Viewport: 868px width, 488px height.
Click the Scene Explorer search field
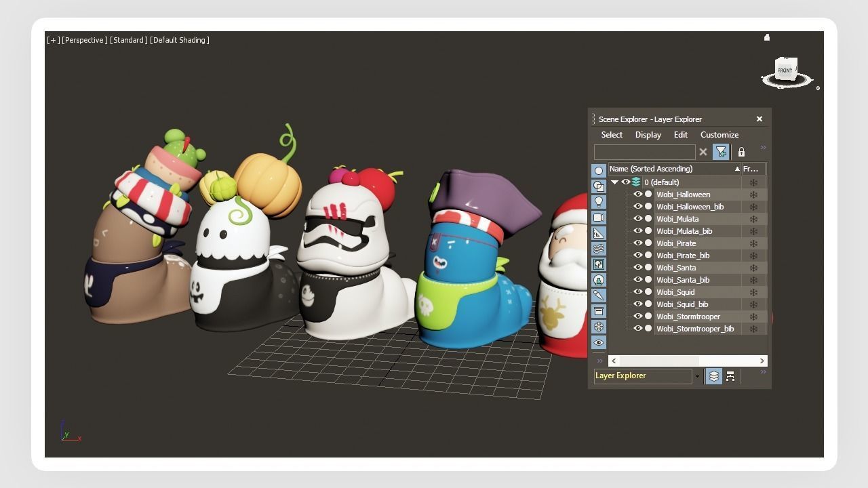645,152
